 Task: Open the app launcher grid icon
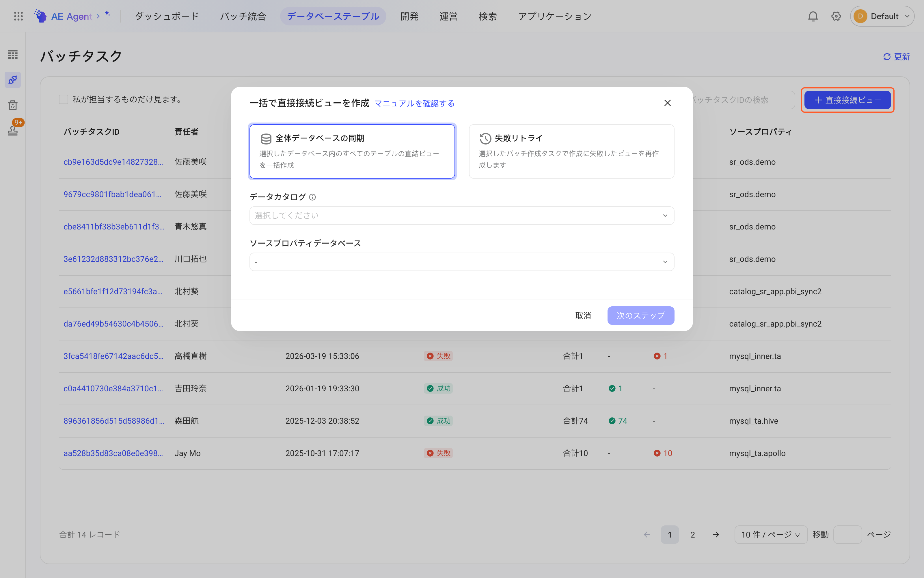(x=18, y=16)
